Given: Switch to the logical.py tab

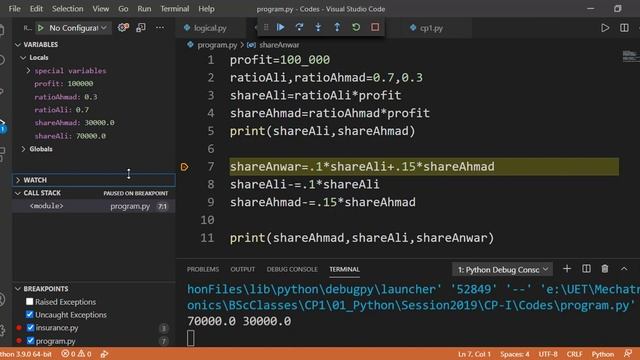Looking at the screenshot, I should tap(210, 28).
